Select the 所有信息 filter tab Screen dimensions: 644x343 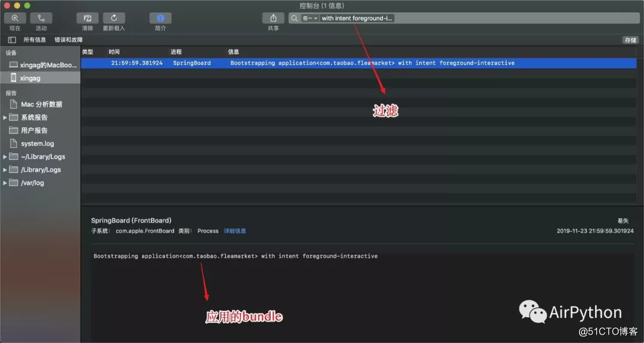click(35, 40)
